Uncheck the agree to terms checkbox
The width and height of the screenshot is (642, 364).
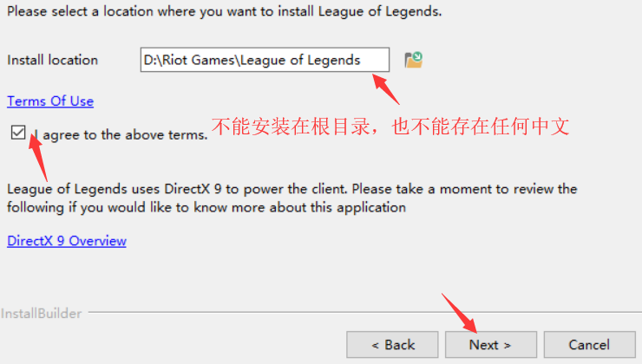click(x=18, y=133)
